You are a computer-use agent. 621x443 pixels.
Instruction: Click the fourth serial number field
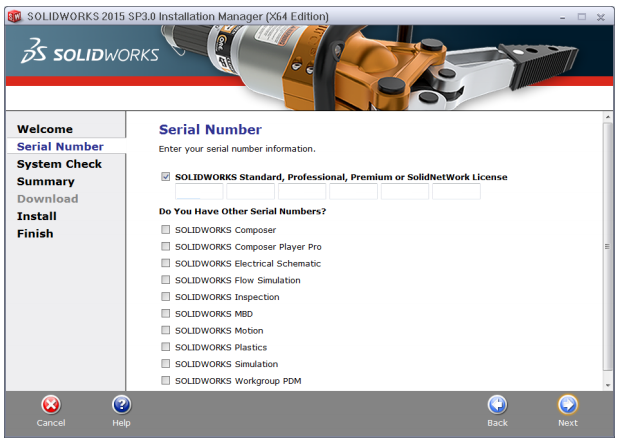pyautogui.click(x=353, y=192)
